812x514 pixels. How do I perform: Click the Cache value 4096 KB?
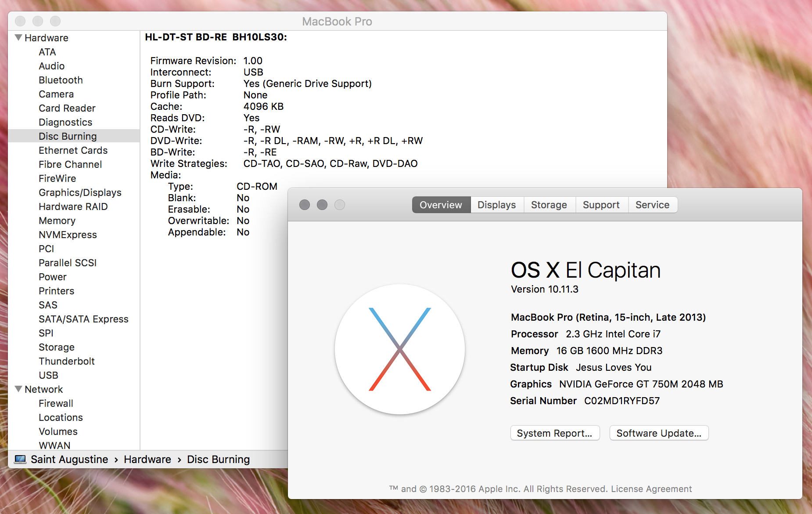pyautogui.click(x=264, y=106)
